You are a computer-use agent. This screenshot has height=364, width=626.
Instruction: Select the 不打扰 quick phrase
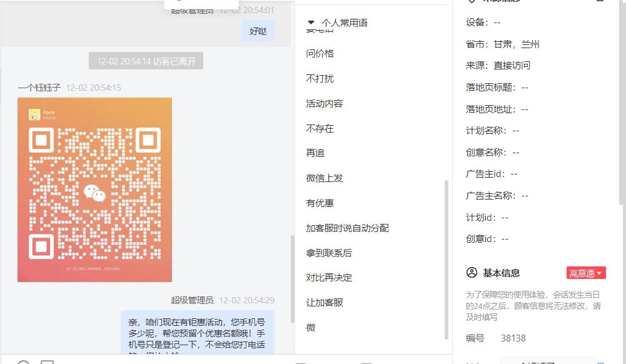click(x=320, y=79)
